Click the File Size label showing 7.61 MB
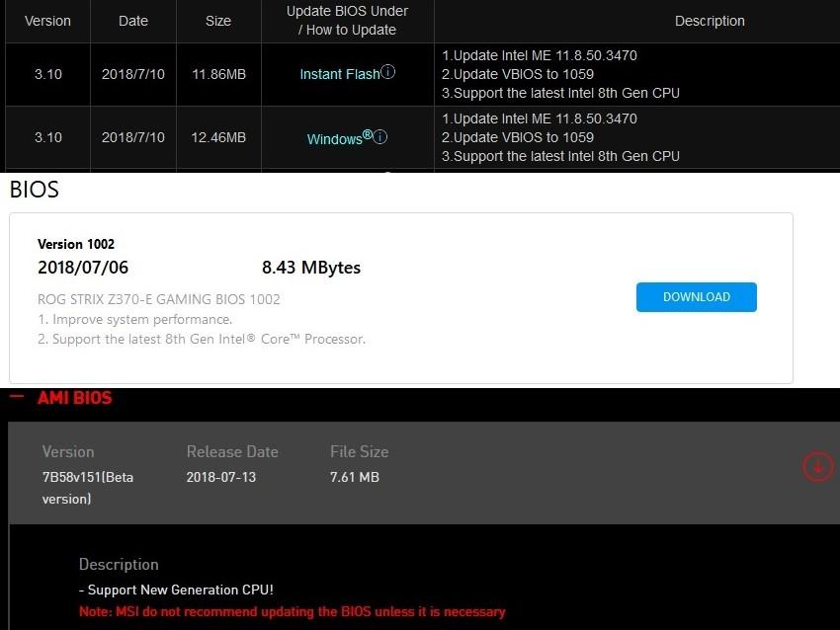The image size is (840, 630). click(x=359, y=451)
